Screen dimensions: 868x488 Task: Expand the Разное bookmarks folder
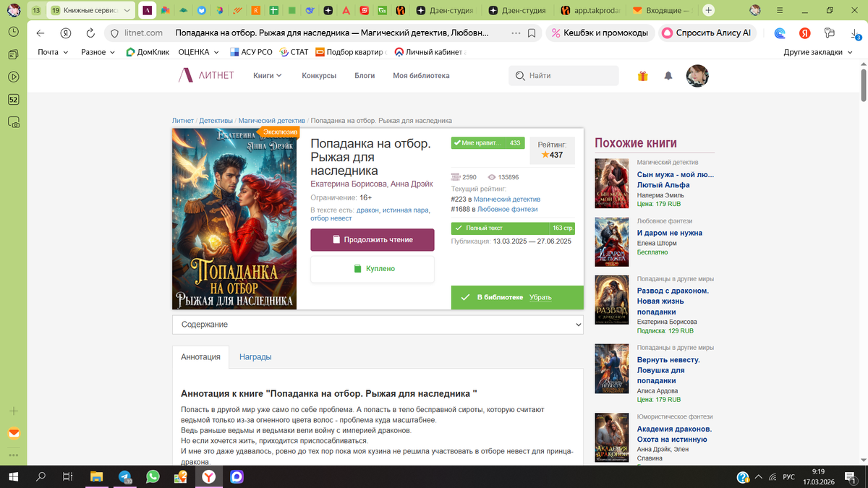[98, 52]
